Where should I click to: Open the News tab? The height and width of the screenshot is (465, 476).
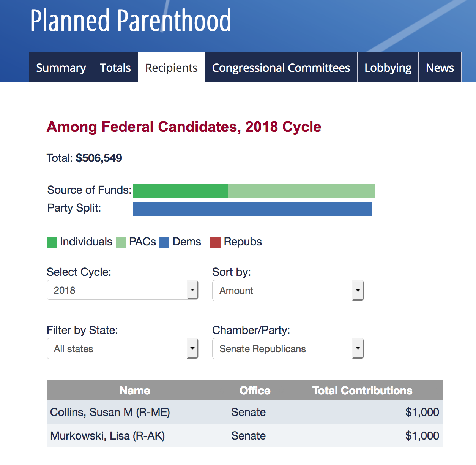point(440,68)
